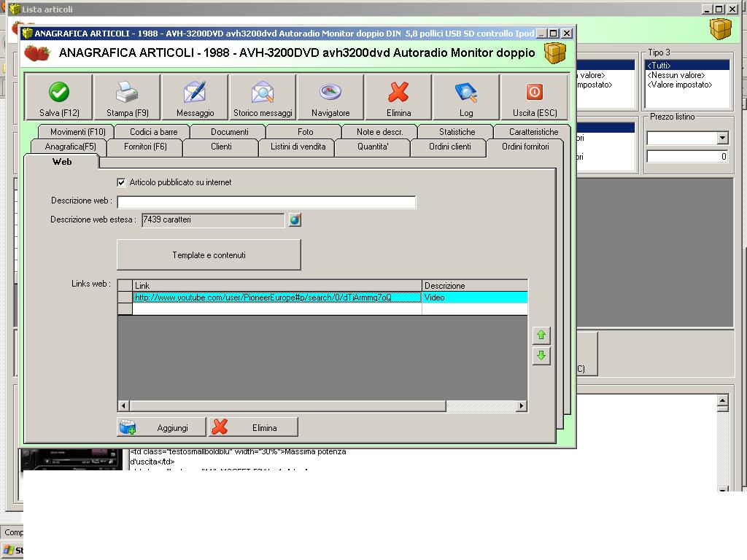The image size is (747, 560).
Task: Switch to the Documenti tab
Action: coord(230,132)
